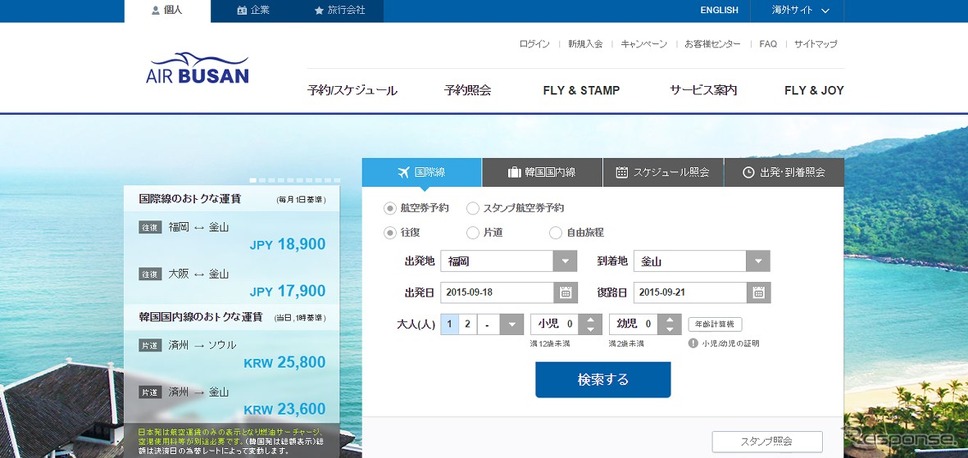Click return date field 2015-09-21
Image resolution: width=968 pixels, height=458 pixels.
coord(690,293)
